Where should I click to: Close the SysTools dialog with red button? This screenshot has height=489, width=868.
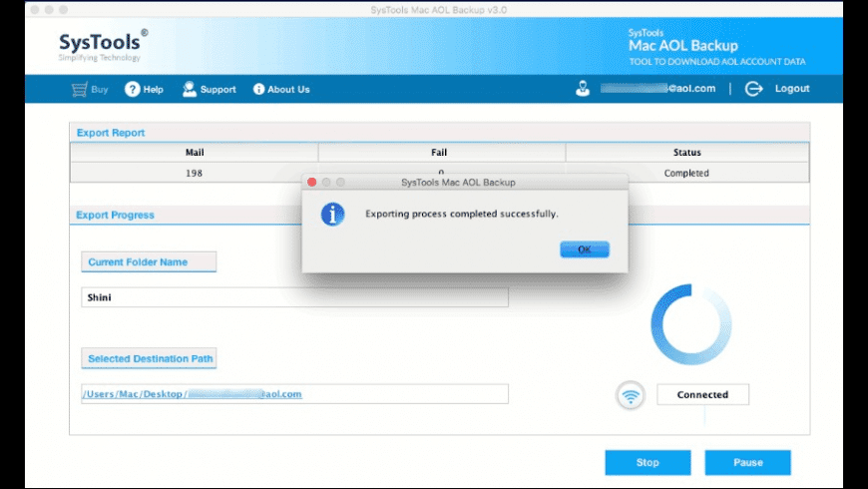(311, 183)
